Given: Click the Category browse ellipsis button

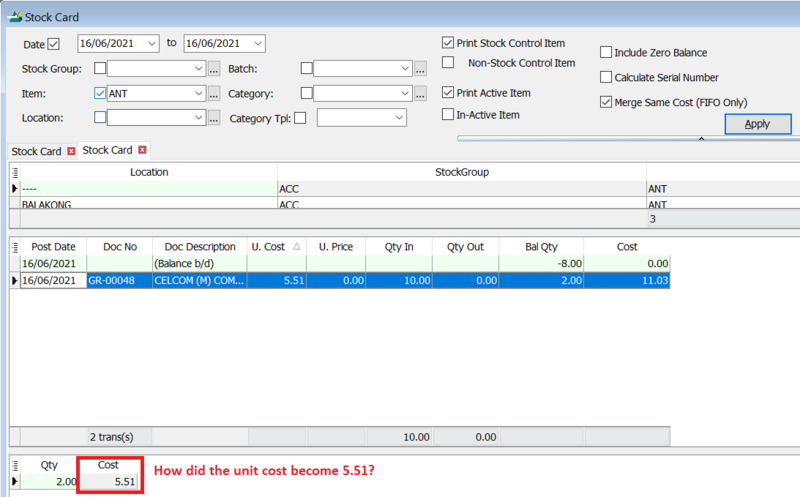Looking at the screenshot, I should (420, 94).
